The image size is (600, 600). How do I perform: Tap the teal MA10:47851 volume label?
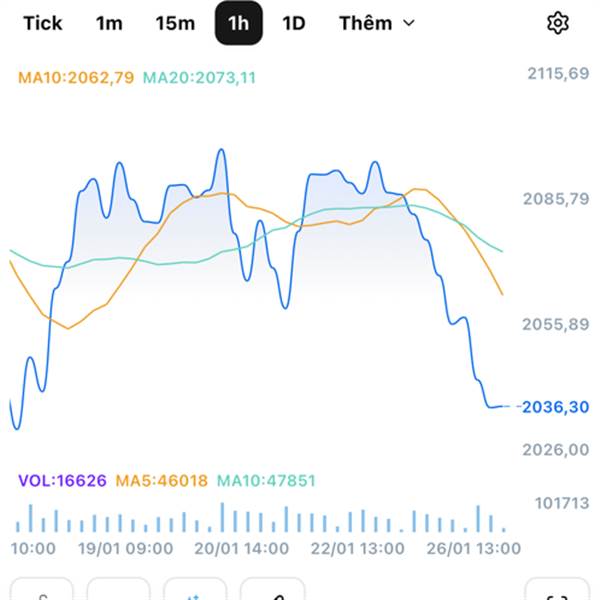click(x=266, y=481)
